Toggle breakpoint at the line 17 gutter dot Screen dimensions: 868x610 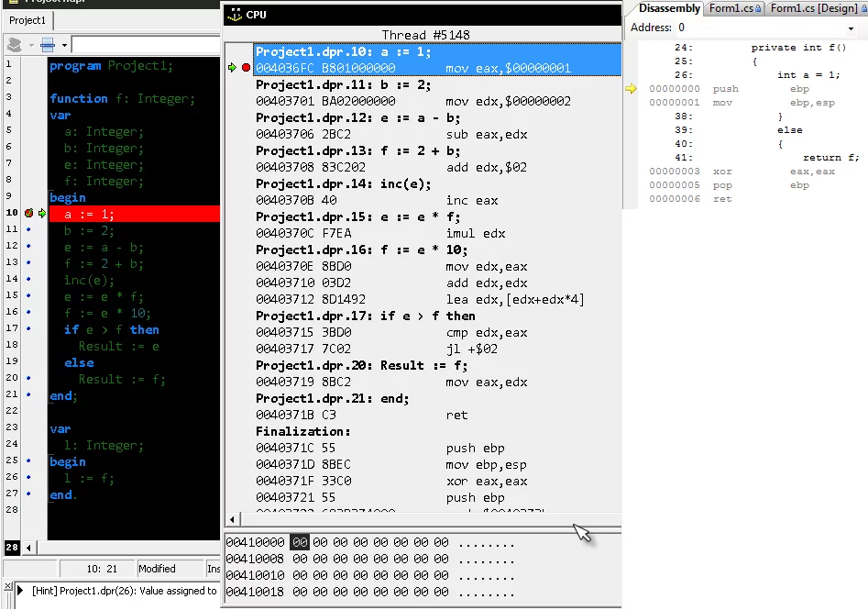tap(29, 328)
